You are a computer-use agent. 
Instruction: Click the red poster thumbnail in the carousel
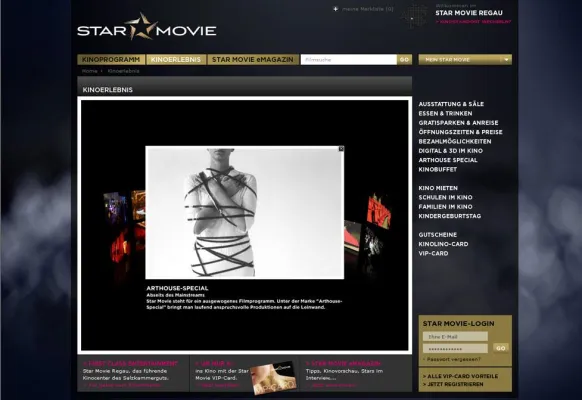tap(379, 210)
